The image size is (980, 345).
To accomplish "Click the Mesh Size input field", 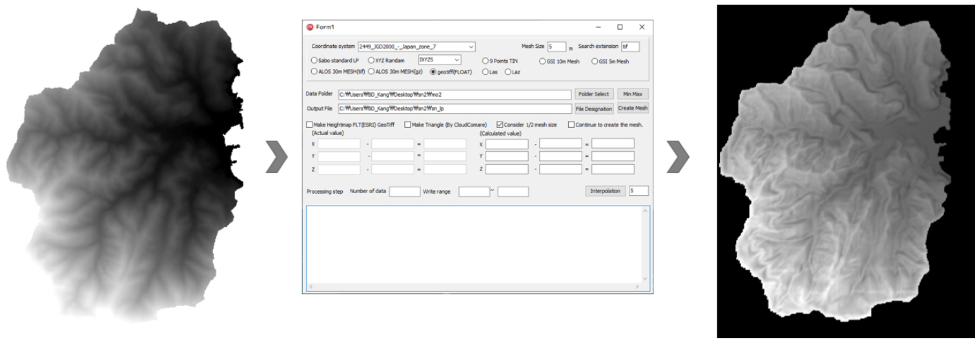I will tap(556, 47).
